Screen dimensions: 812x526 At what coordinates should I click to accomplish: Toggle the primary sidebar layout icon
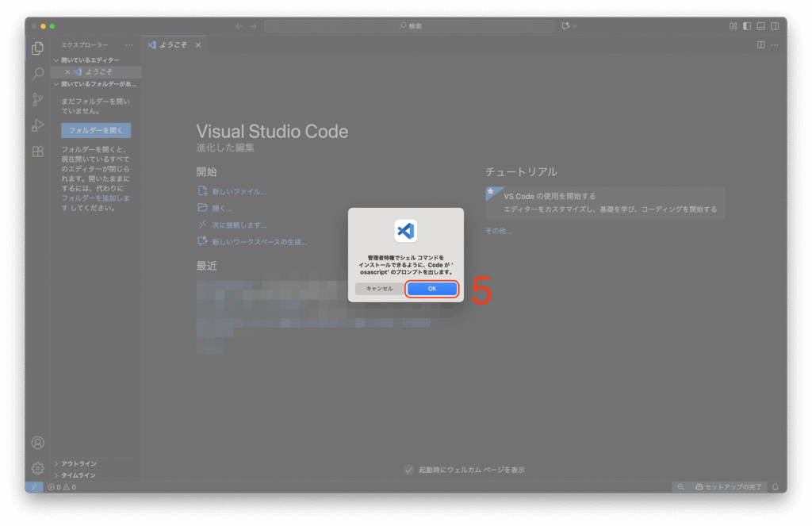[747, 26]
